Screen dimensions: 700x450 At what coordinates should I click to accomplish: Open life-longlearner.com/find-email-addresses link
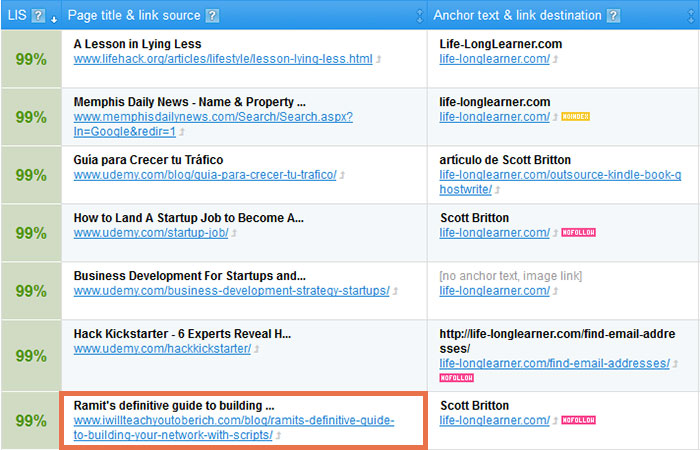tap(554, 364)
